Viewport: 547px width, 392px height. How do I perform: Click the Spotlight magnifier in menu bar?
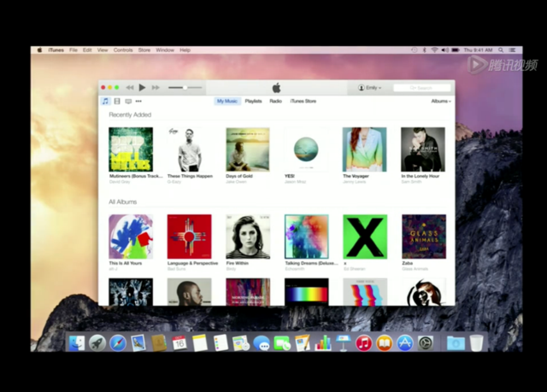(x=503, y=50)
